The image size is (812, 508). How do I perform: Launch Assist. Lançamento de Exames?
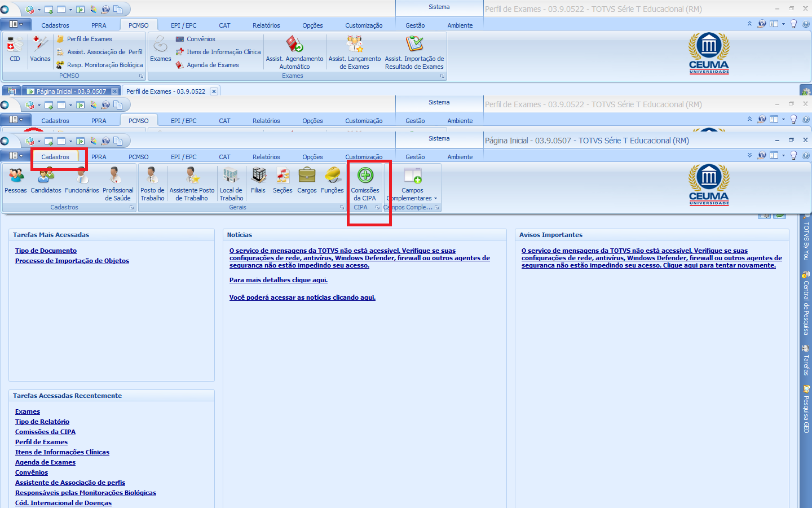point(354,52)
